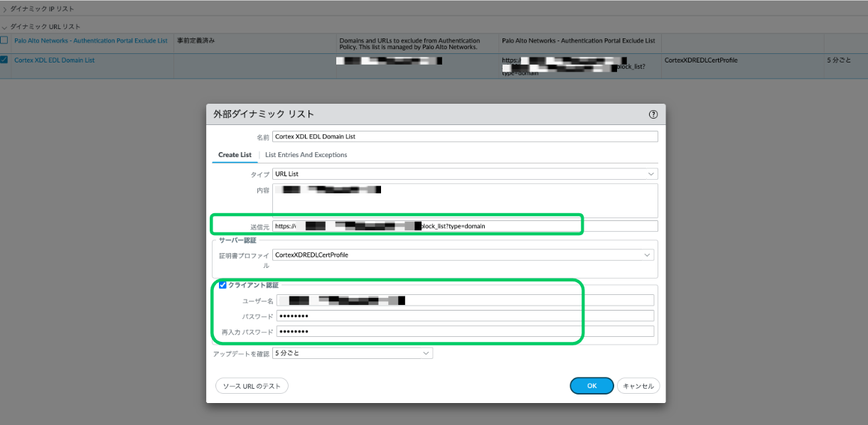
Task: Focus the 送信元 source URL field
Action: (x=465, y=226)
